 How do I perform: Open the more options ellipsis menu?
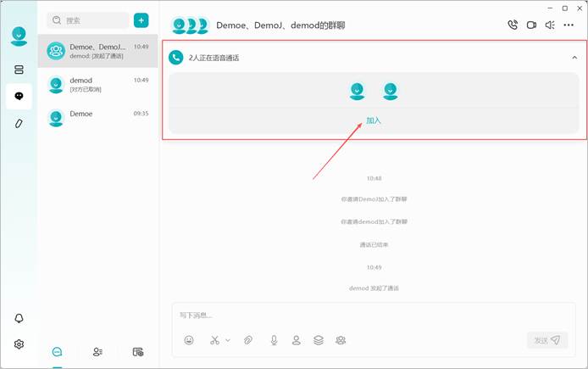(569, 25)
